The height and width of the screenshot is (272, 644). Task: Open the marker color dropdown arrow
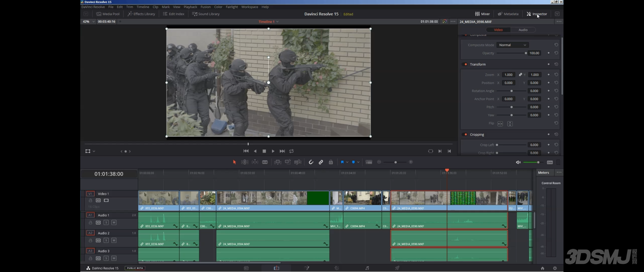click(x=358, y=162)
